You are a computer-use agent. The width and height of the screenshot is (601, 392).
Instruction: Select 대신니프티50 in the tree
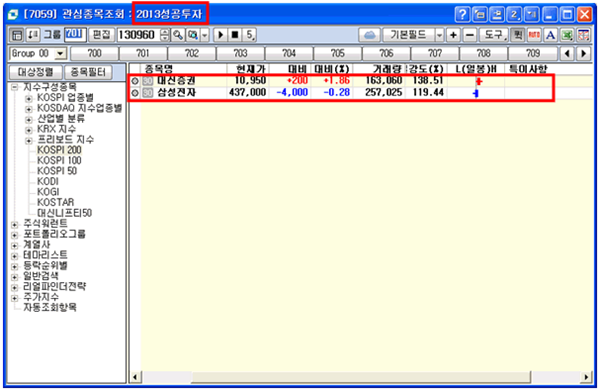[x=64, y=213]
